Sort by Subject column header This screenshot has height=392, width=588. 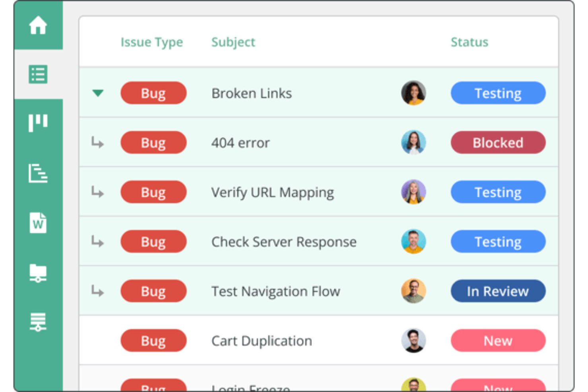(x=233, y=42)
